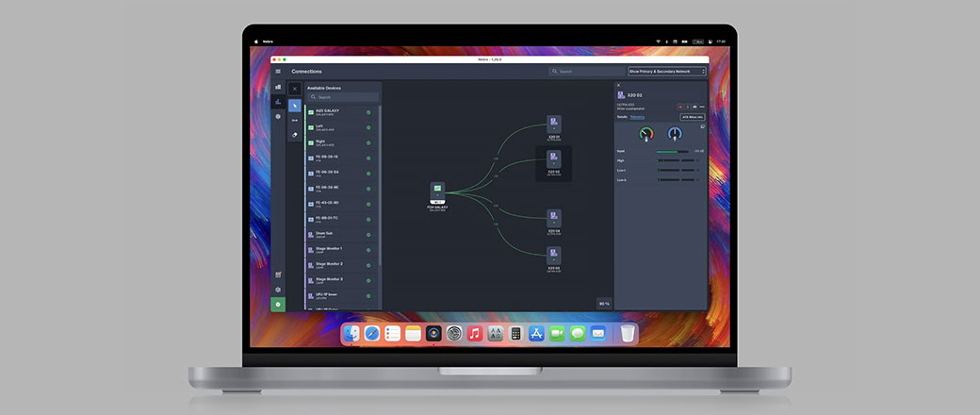Screen dimensions: 980x415
Task: Open Finder from the Dock
Action: pyautogui.click(x=351, y=334)
